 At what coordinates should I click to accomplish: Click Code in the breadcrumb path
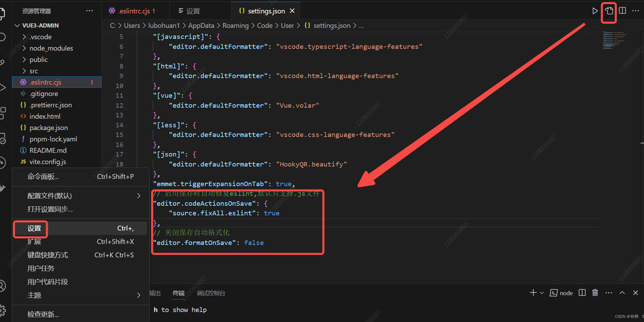[x=265, y=25]
